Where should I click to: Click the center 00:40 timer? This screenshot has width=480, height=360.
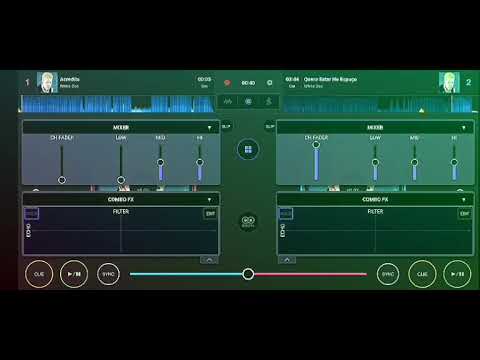tap(248, 83)
